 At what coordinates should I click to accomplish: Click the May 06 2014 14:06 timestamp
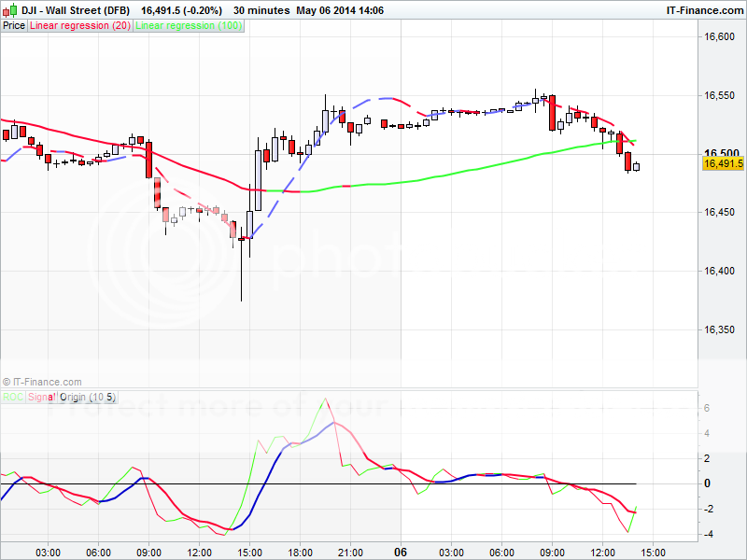[340, 9]
